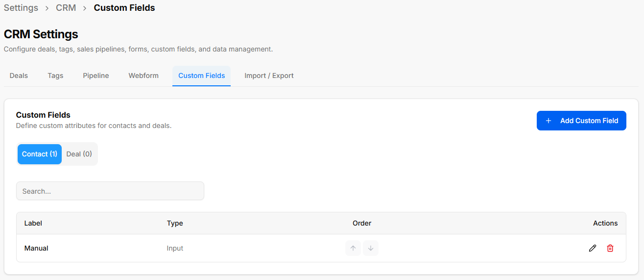Screen dimensions: 644x280
Task: Select the Manual label cell
Action: 36,248
